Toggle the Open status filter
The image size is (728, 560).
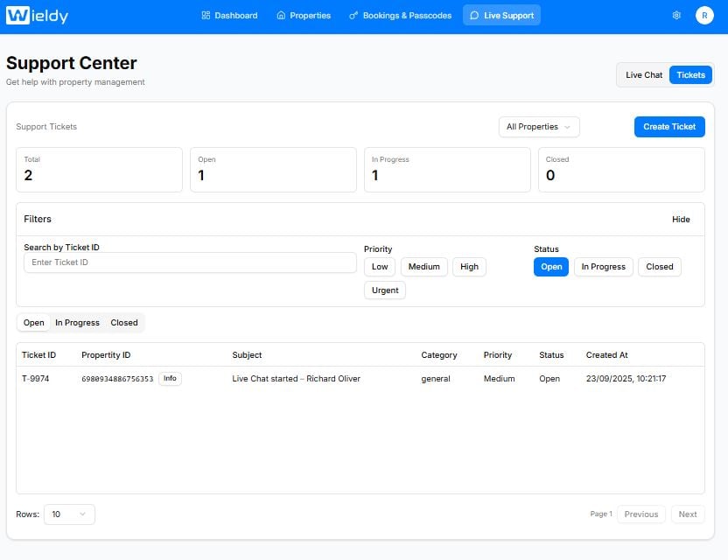(x=551, y=267)
